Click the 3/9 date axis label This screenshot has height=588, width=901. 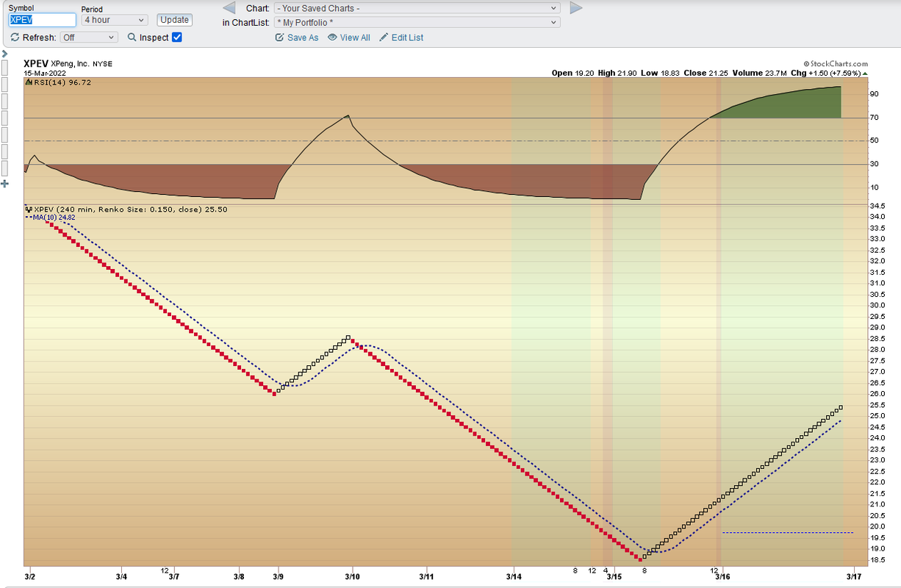click(278, 577)
